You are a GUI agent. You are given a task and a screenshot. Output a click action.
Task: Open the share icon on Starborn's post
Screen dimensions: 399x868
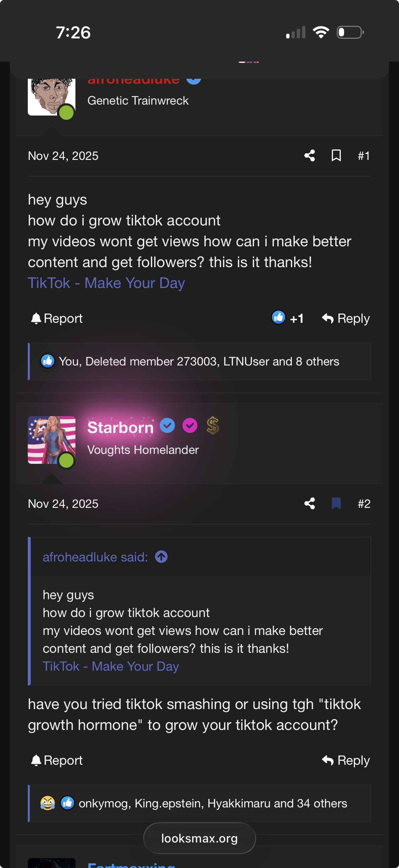[x=309, y=504]
